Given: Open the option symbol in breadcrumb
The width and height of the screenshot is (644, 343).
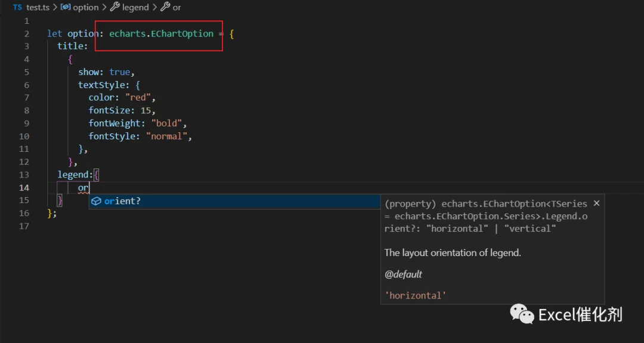Looking at the screenshot, I should click(x=80, y=7).
